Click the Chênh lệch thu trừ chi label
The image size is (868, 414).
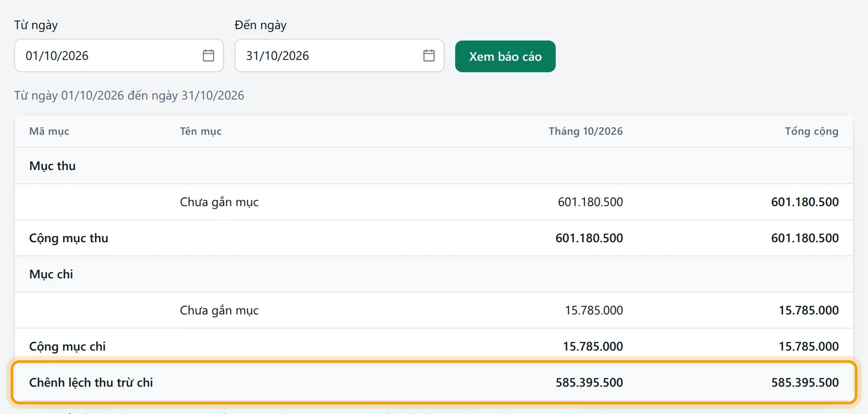click(x=91, y=383)
